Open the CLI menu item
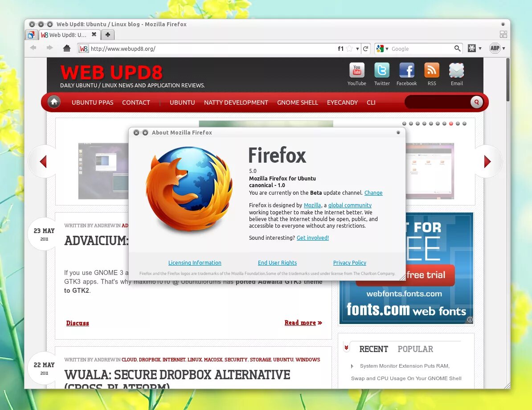This screenshot has width=532, height=410. 371,102
